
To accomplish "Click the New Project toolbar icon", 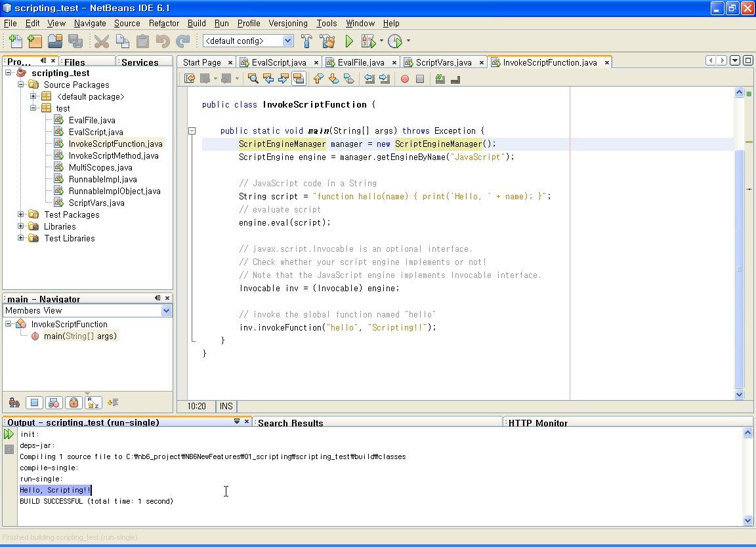I will click(x=35, y=41).
